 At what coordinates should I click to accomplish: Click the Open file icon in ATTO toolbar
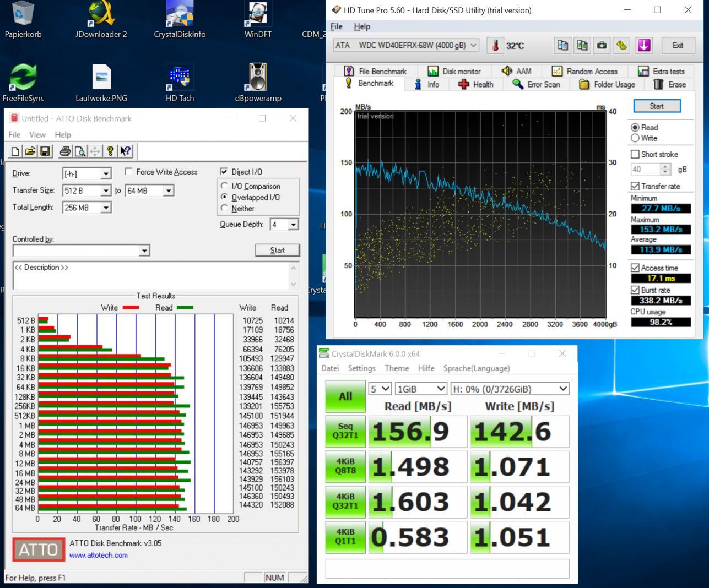[x=30, y=151]
